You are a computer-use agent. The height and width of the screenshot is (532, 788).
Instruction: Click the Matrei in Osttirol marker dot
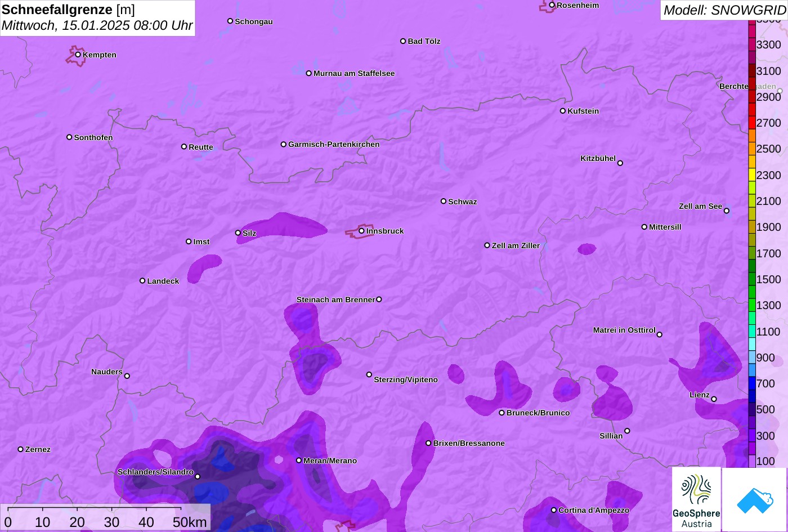pyautogui.click(x=660, y=334)
